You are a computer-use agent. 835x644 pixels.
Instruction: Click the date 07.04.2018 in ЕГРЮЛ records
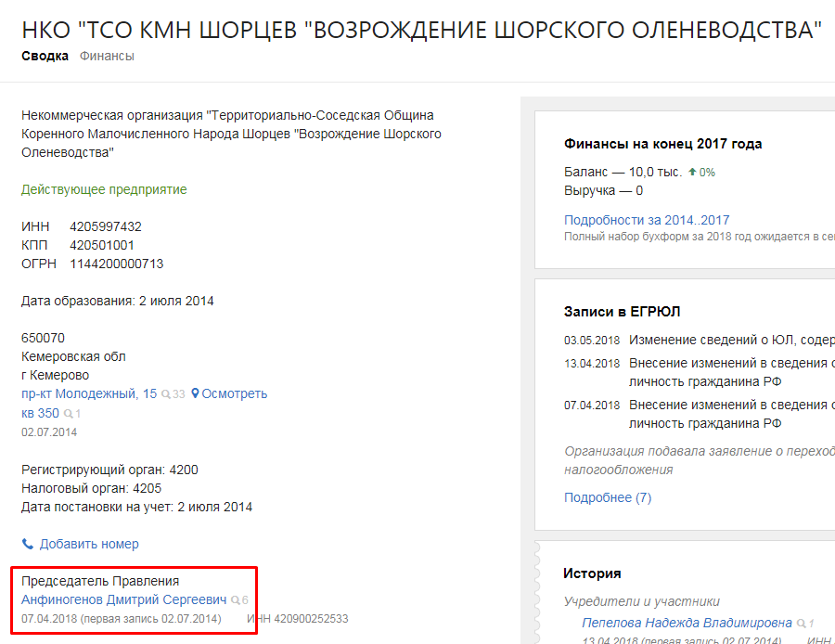[x=592, y=406]
